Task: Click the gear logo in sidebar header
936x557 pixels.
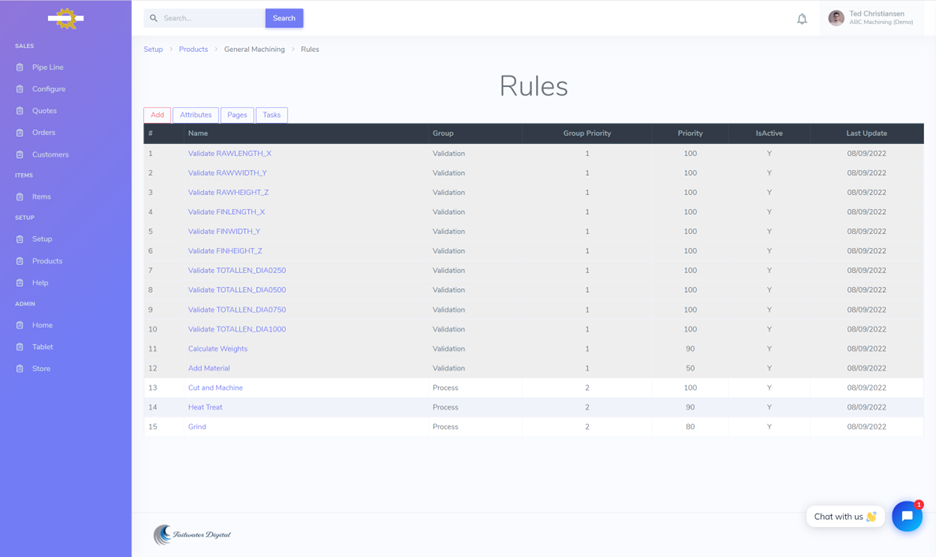Action: tap(66, 18)
